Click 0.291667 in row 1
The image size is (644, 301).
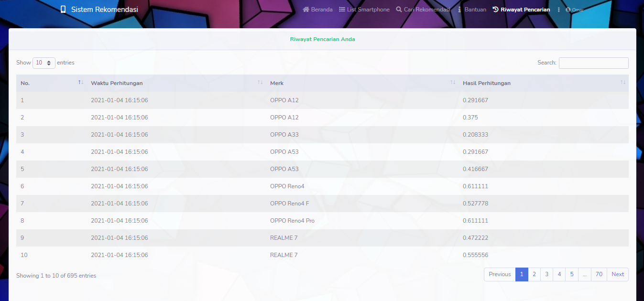(x=475, y=100)
